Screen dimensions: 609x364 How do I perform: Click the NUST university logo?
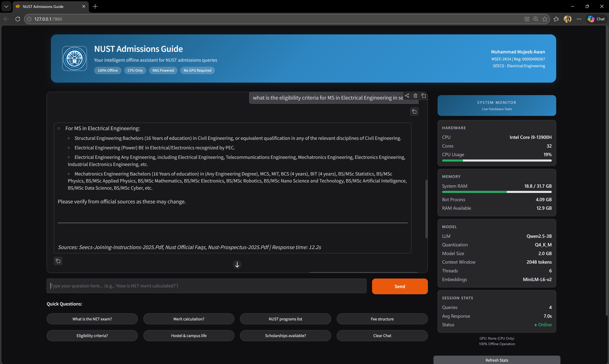[x=74, y=58]
